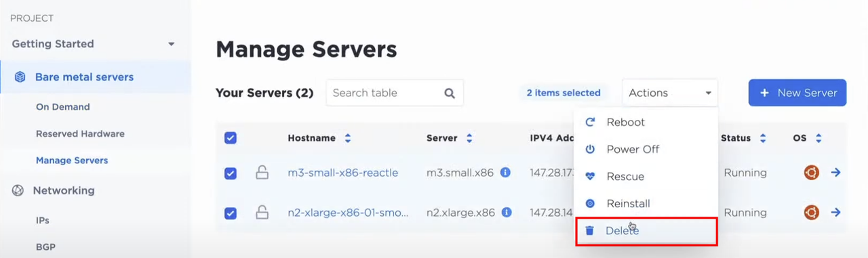868x258 pixels.
Task: Select Manage Servers in sidebar
Action: (72, 160)
